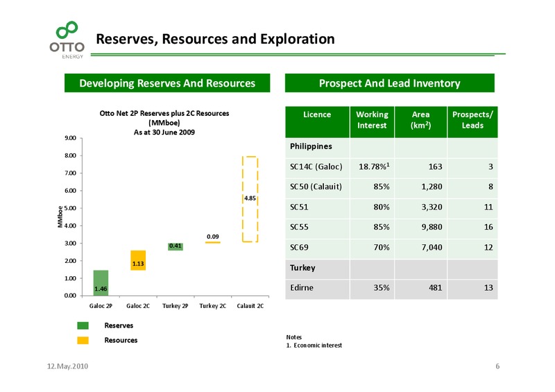Click the 'Calauit 2C' axis label
The height and width of the screenshot is (392, 555).
(250, 306)
